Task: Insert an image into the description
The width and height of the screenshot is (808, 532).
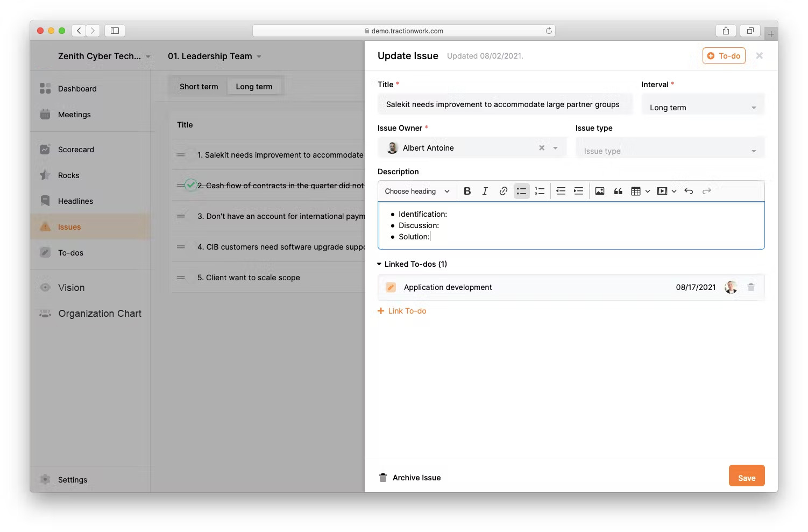Action: click(x=600, y=191)
